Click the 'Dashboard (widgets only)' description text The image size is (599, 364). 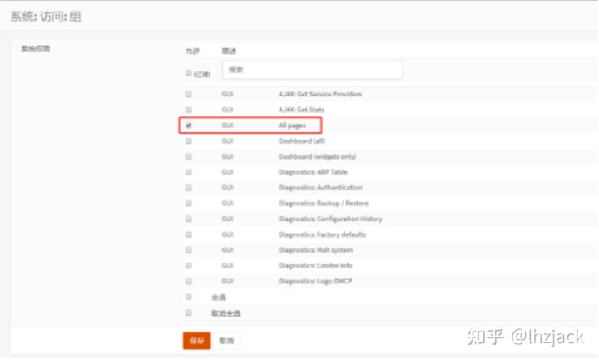coord(317,157)
